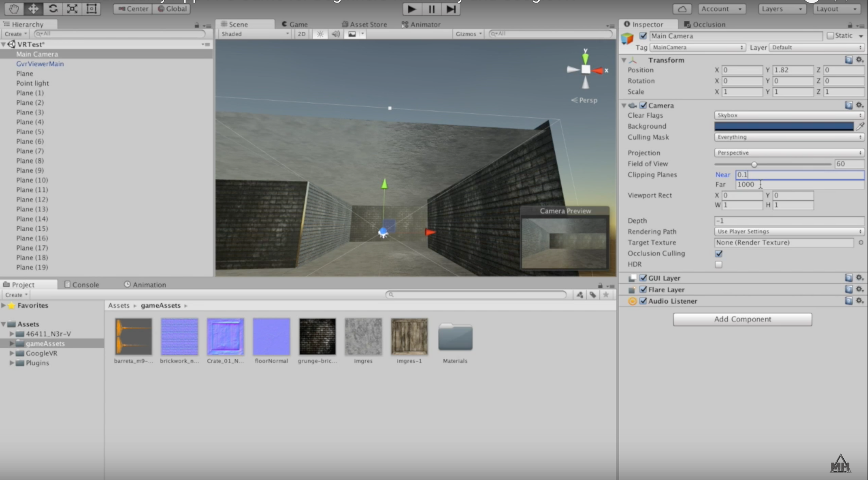The height and width of the screenshot is (480, 868).
Task: Click the Add Component button
Action: click(742, 319)
